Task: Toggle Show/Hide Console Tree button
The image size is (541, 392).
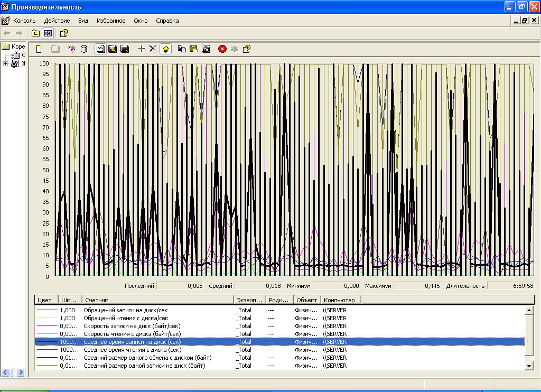Action: tap(48, 33)
